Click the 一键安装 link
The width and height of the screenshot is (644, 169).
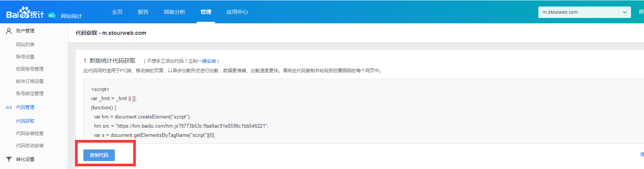point(209,61)
